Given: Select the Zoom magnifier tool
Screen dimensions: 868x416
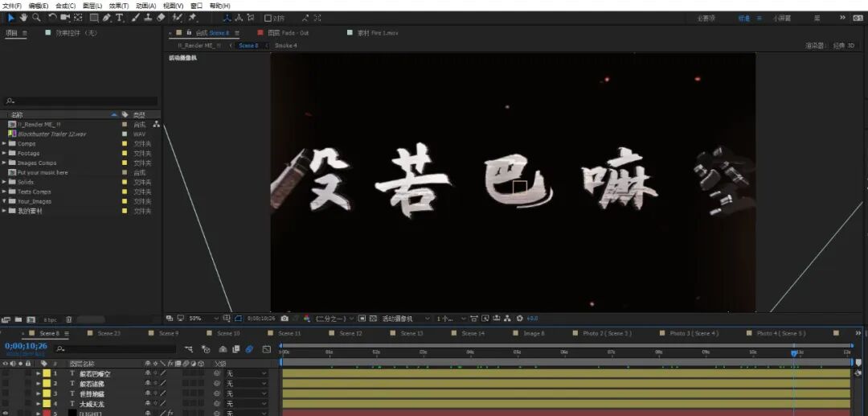Looking at the screenshot, I should coord(36,18).
